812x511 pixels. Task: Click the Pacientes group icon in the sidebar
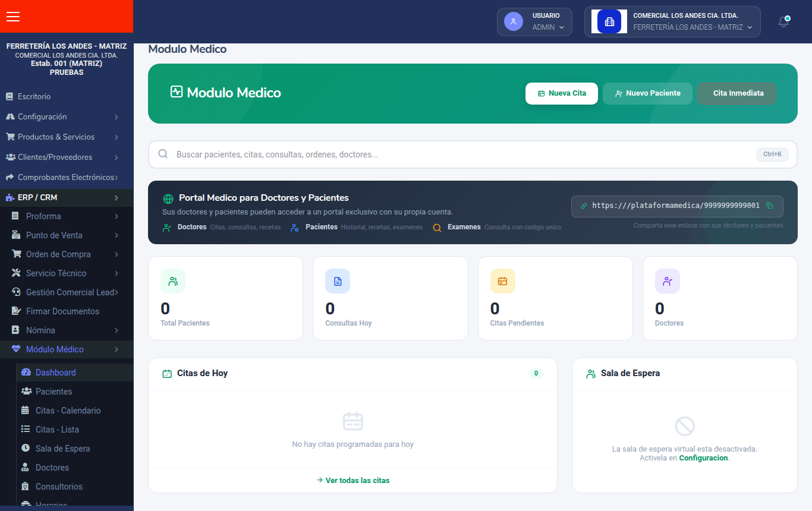tap(26, 392)
